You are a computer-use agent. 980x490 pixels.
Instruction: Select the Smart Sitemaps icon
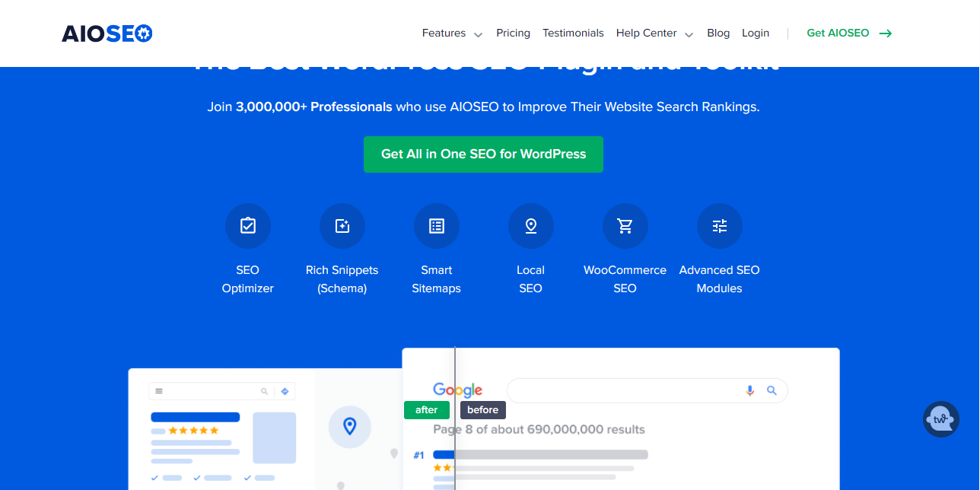(437, 226)
